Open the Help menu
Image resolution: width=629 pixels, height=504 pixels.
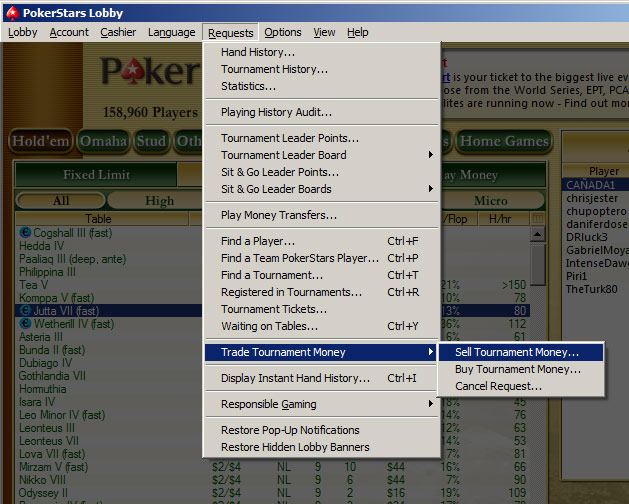click(357, 32)
